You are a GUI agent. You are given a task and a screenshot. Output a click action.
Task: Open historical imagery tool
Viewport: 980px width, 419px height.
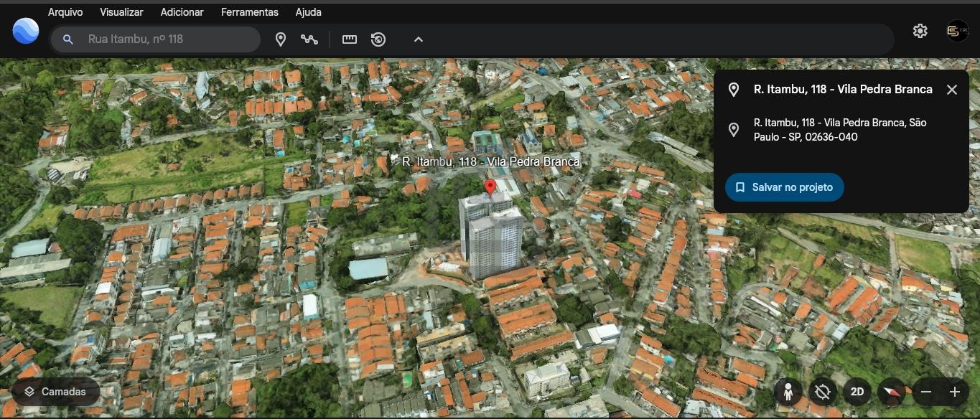point(378,39)
